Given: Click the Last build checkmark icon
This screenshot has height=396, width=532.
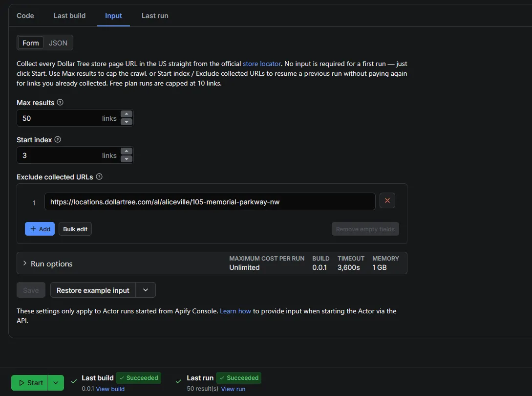Looking at the screenshot, I should click(x=74, y=382).
